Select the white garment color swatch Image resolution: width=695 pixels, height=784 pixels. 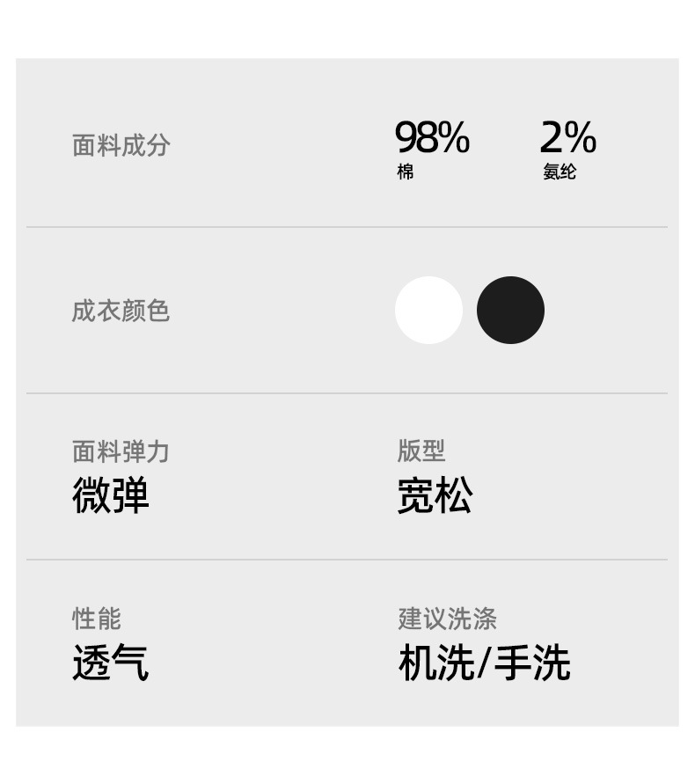click(x=428, y=310)
